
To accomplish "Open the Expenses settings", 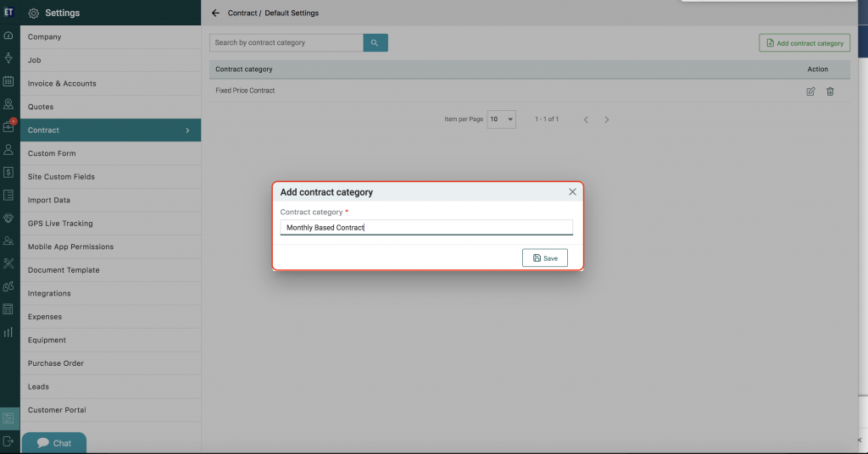I will tap(111, 317).
